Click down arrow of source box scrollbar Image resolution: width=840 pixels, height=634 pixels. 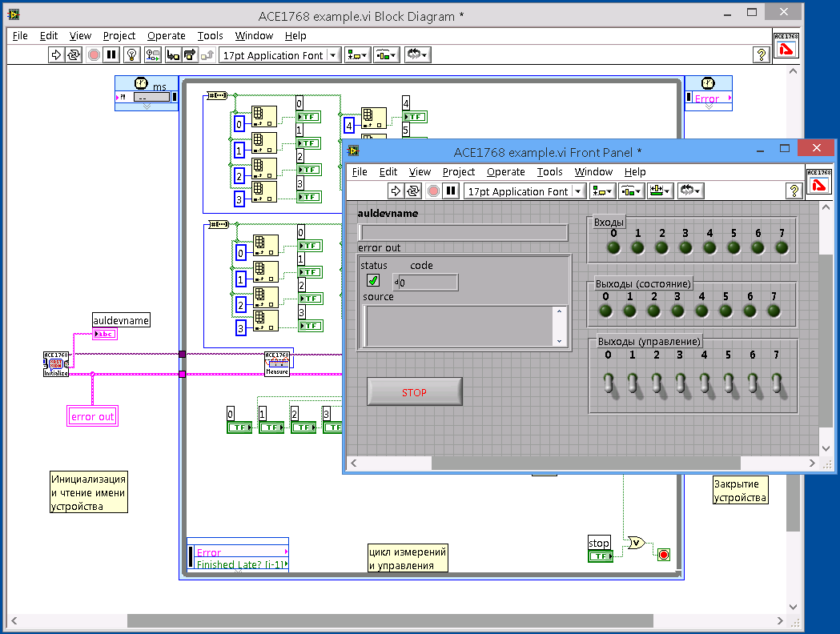(559, 341)
